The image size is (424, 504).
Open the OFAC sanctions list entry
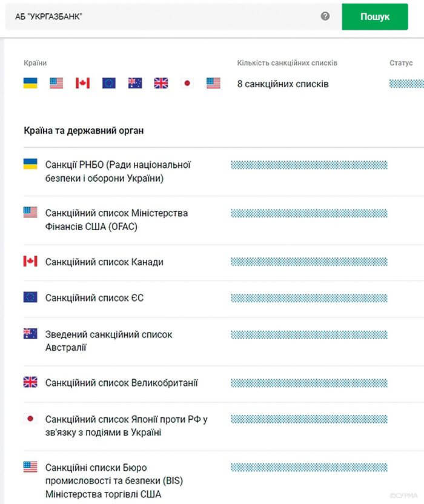(116, 220)
